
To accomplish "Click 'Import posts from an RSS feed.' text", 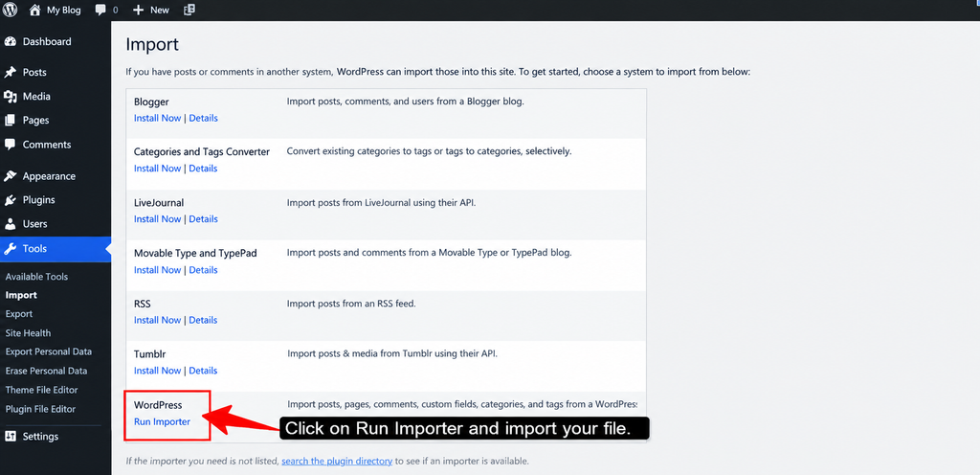I will point(351,304).
